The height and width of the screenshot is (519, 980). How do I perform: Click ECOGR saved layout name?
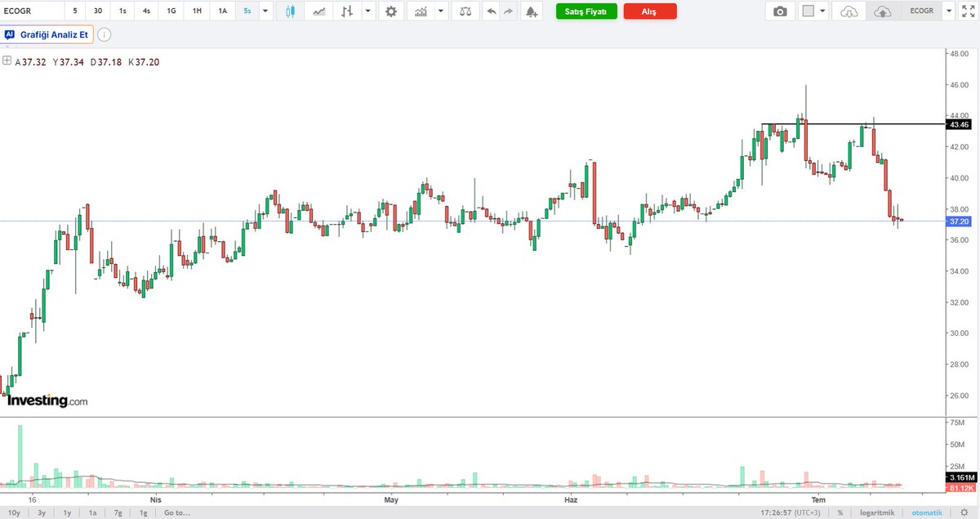920,11
